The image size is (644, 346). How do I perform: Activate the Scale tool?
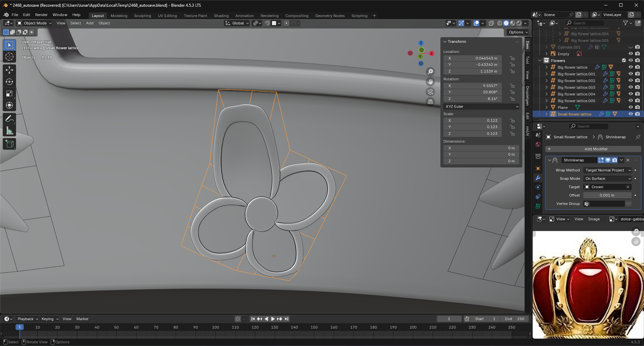pyautogui.click(x=9, y=93)
